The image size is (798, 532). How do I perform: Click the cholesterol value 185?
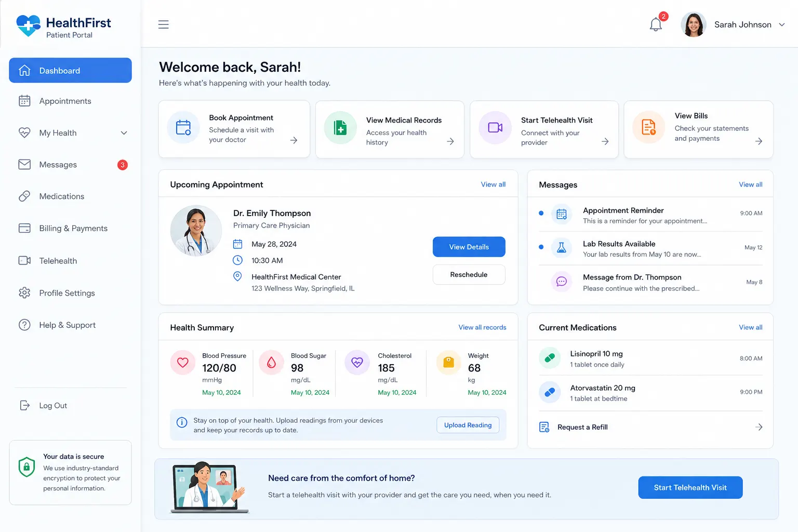click(386, 368)
